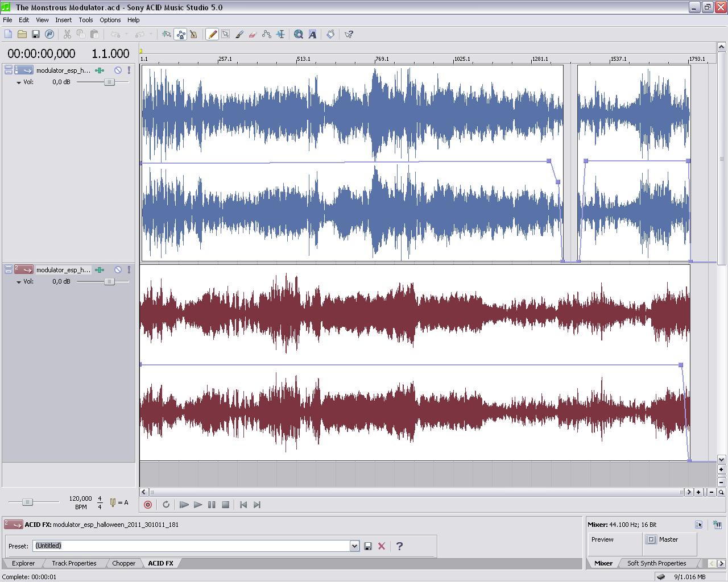Switch to the Explorer tab
The width and height of the screenshot is (728, 582).
click(x=24, y=563)
